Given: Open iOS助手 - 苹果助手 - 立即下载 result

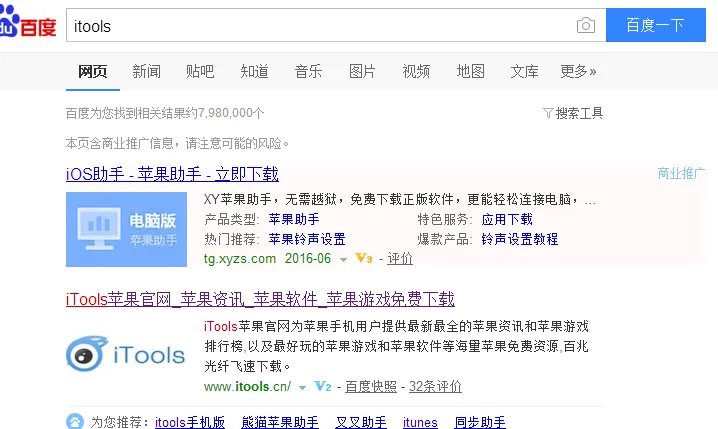Looking at the screenshot, I should coord(173,174).
